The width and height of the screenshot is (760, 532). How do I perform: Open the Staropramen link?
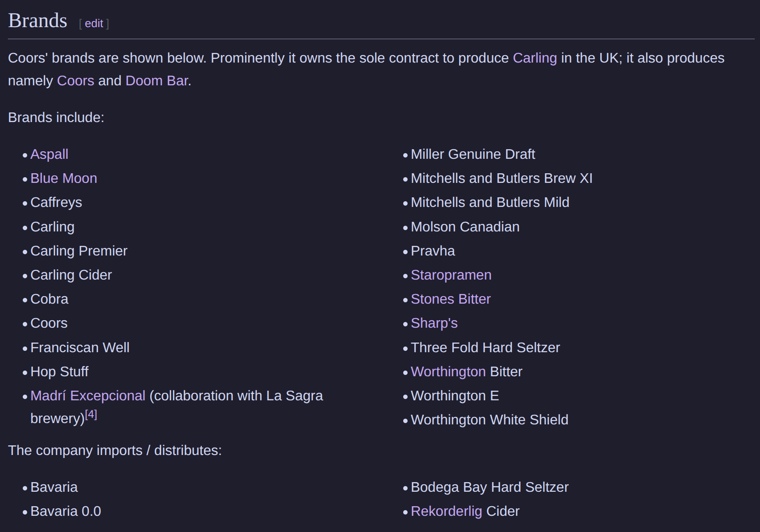(451, 275)
